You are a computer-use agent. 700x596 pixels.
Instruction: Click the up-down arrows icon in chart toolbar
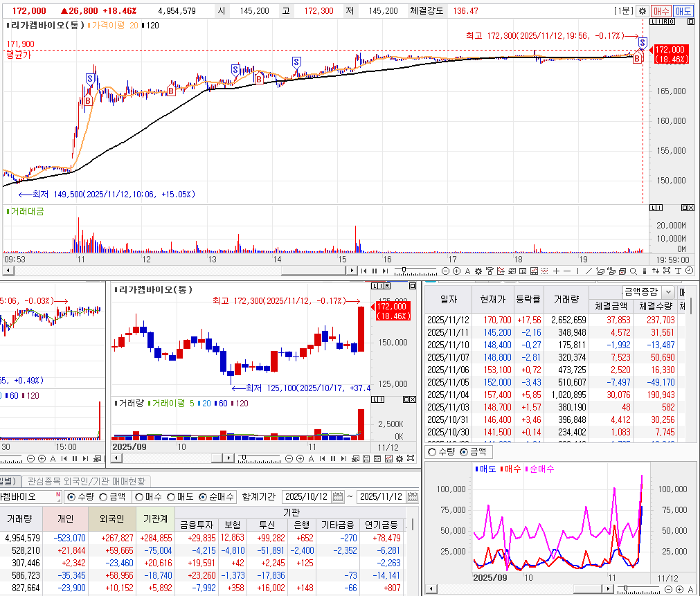656,271
